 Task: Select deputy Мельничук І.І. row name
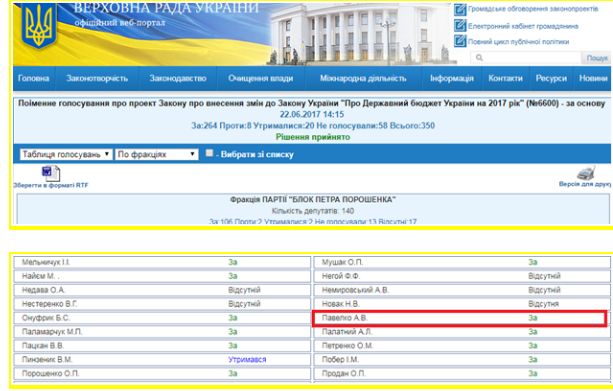coord(46,262)
